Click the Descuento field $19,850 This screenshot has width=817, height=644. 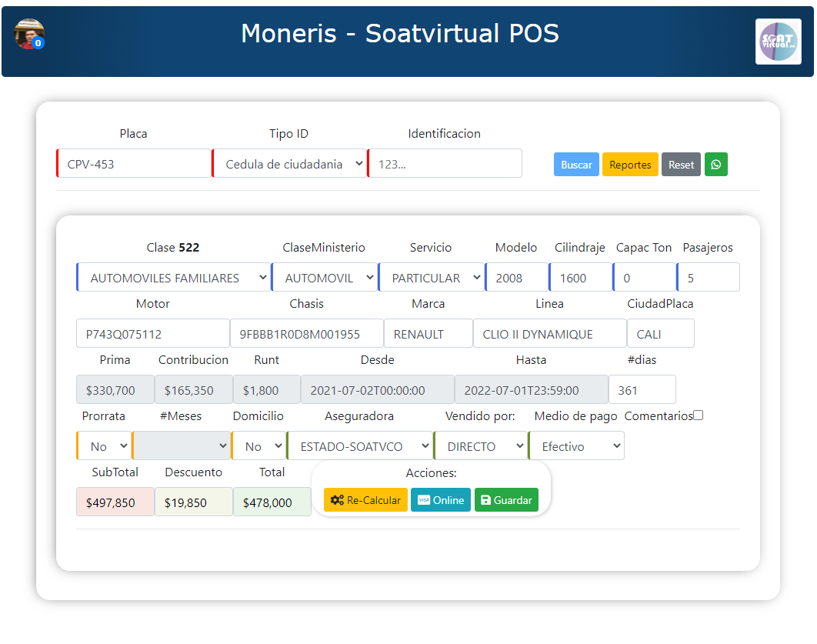point(193,502)
